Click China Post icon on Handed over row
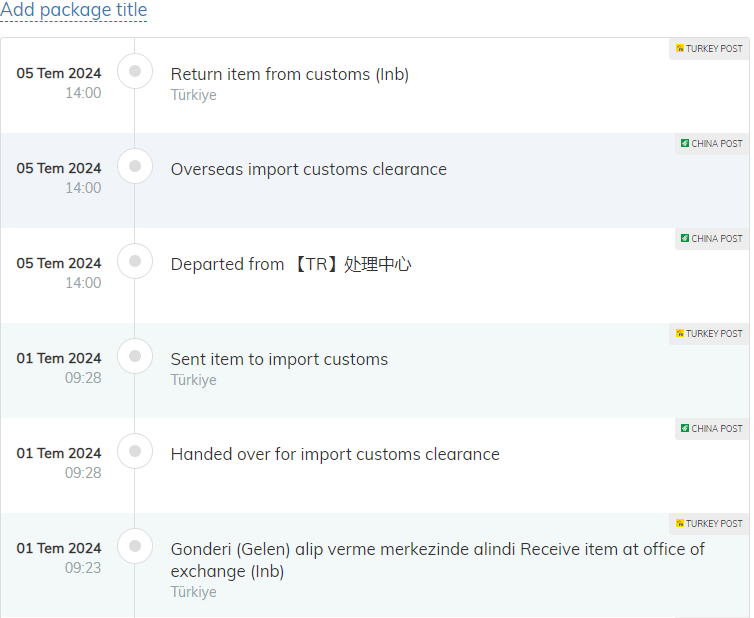The height and width of the screenshot is (618, 754). coord(685,428)
